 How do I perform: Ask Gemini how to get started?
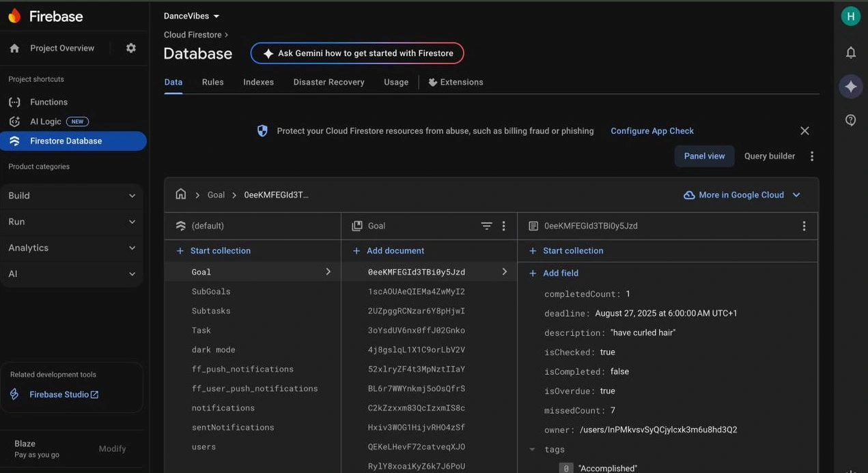pyautogui.click(x=357, y=53)
